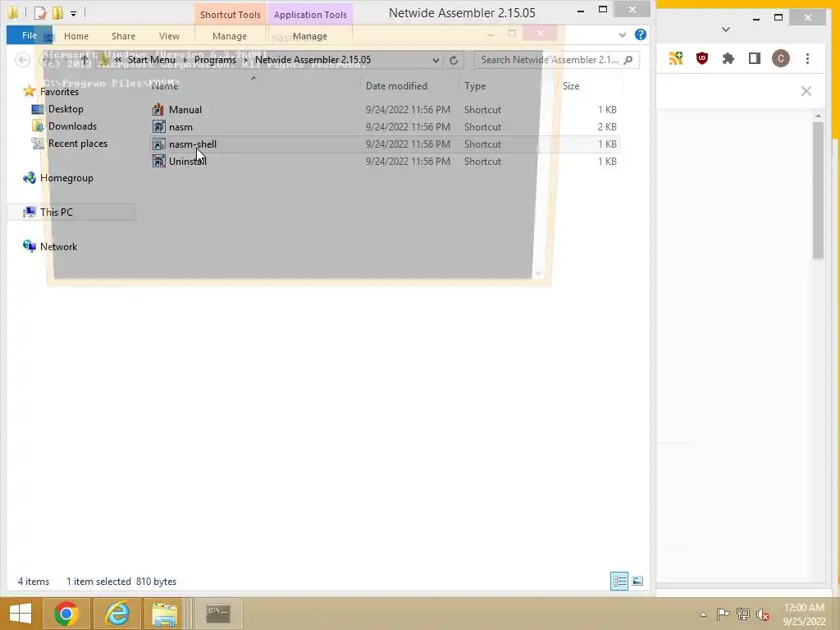Click the muted volume tray icon

[762, 614]
